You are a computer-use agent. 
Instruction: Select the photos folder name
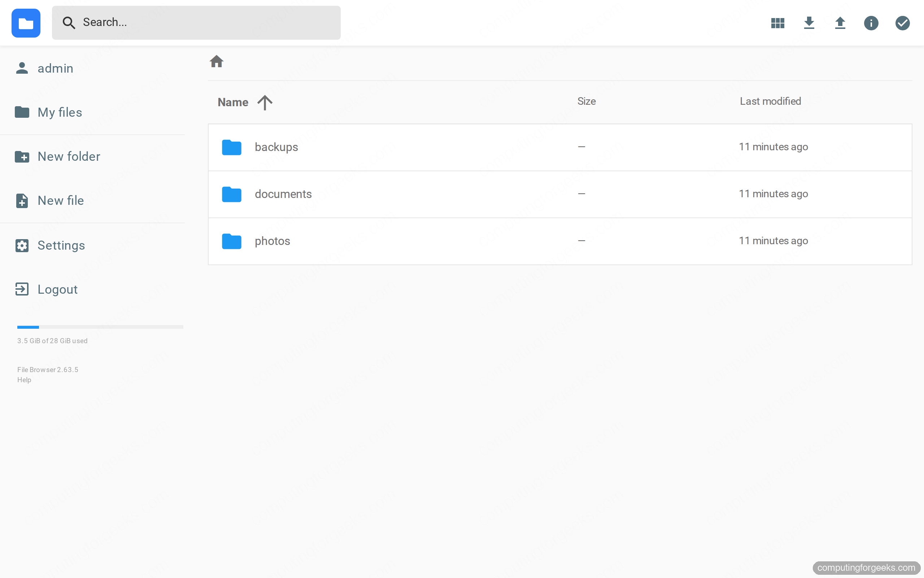click(x=272, y=241)
